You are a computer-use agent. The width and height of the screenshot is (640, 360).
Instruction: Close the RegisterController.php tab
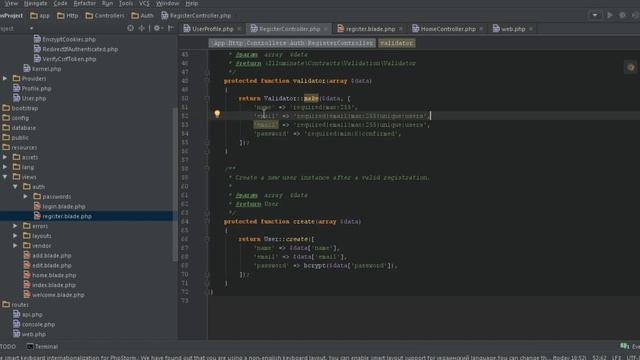pyautogui.click(x=325, y=29)
